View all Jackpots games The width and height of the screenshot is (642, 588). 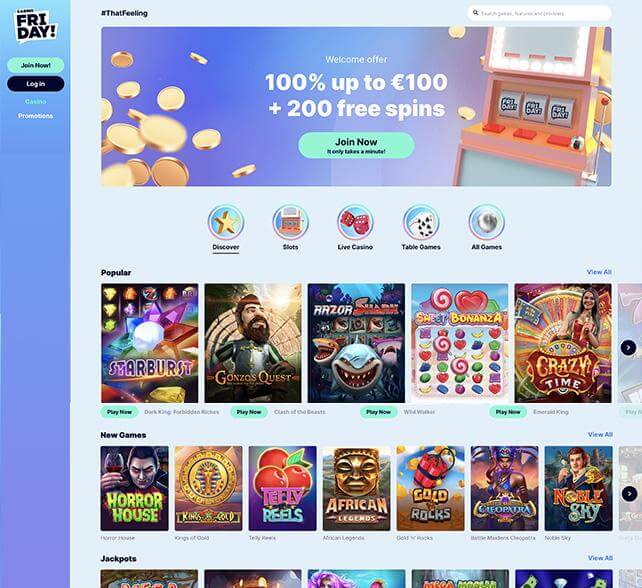point(600,558)
